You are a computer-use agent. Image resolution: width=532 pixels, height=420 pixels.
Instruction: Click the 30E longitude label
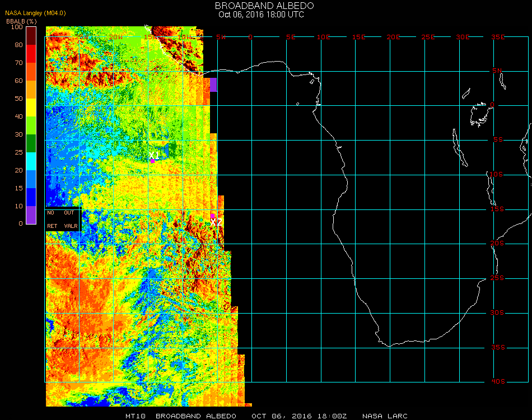[x=463, y=37]
